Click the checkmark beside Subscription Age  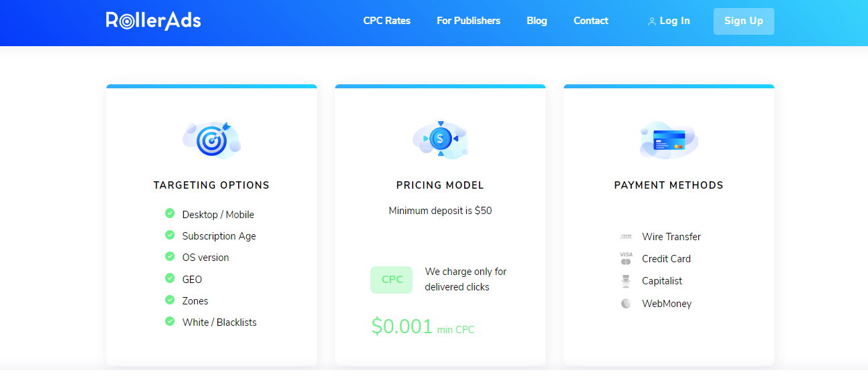click(x=170, y=235)
